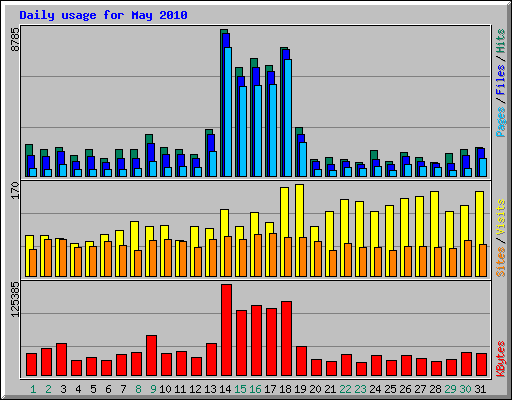Select the red KBytes bar for day 19
The image size is (512, 400).
point(302,361)
